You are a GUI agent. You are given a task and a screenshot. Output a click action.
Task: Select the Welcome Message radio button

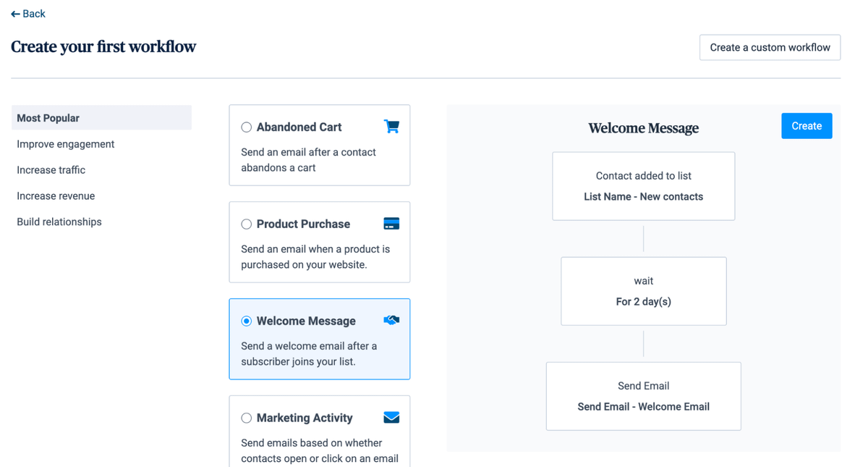click(x=247, y=321)
